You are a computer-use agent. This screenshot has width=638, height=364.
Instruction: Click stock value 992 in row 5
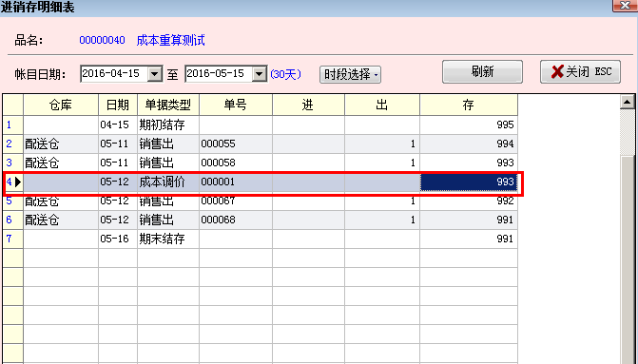pos(469,201)
